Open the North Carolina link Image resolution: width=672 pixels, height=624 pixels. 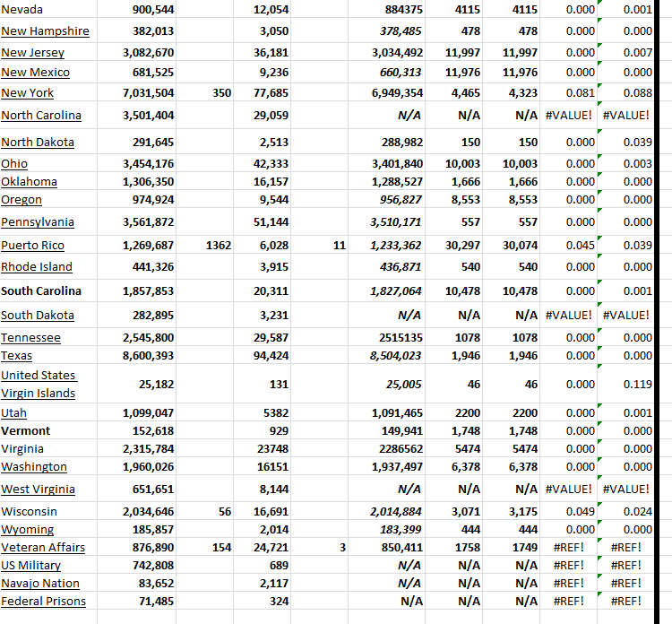(x=41, y=116)
